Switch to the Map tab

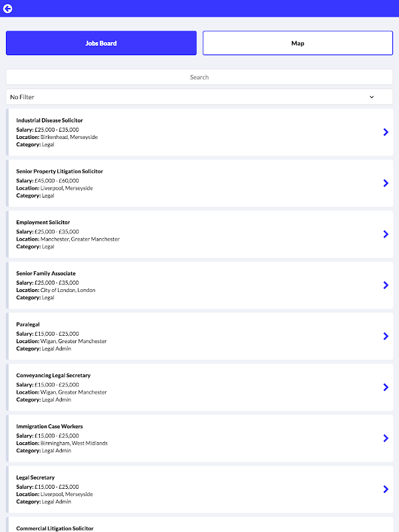[297, 43]
